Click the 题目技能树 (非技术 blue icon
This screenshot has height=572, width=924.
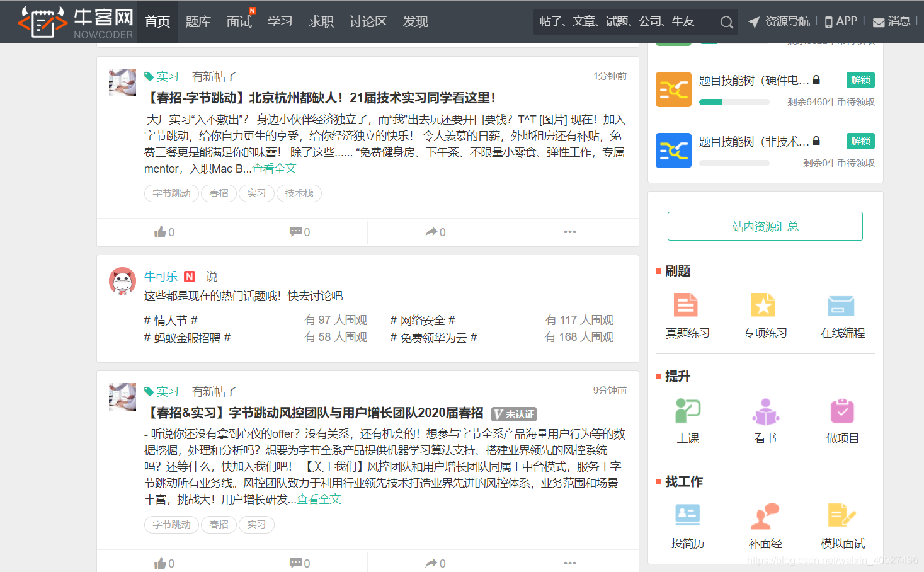click(673, 151)
